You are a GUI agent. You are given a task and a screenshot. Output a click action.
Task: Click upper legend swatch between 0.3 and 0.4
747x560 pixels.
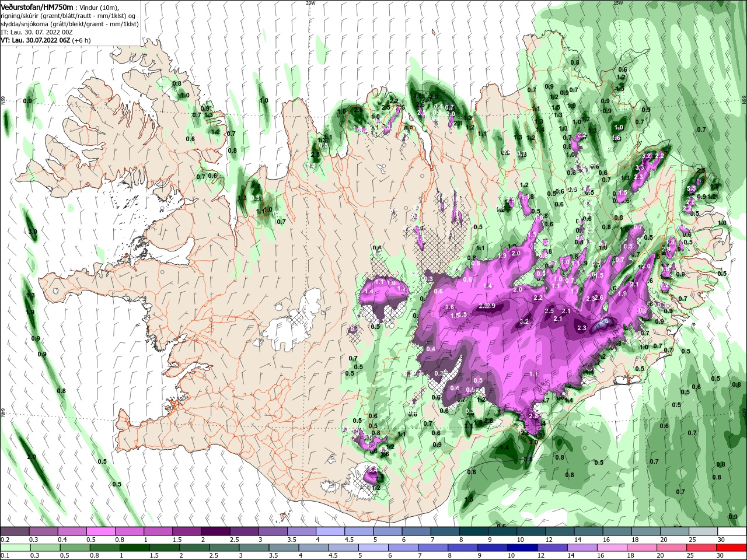(43, 531)
